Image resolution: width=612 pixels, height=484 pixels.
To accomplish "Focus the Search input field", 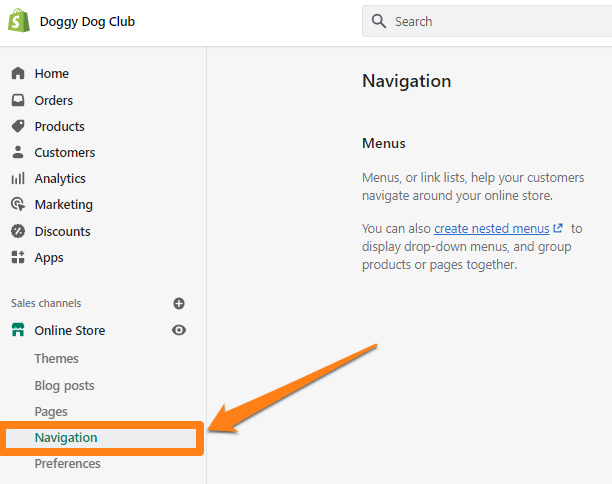I will [487, 21].
